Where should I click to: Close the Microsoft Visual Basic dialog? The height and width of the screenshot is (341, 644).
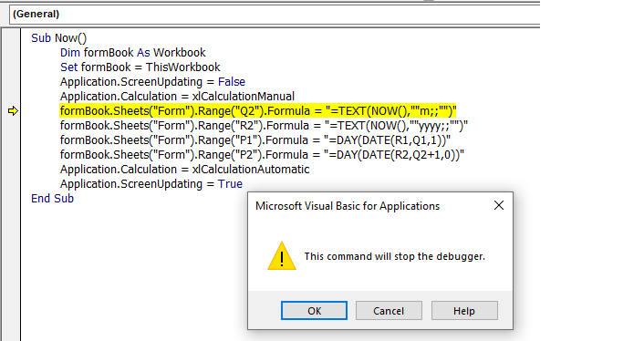tap(499, 205)
